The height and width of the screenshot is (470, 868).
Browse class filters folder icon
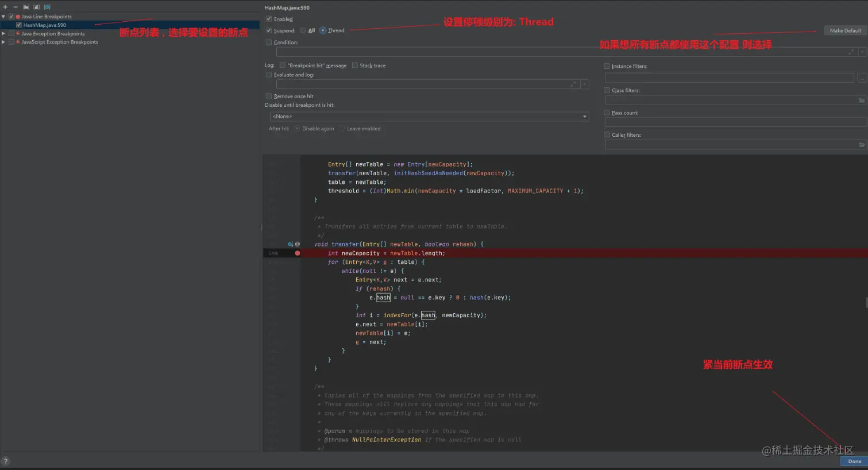click(862, 100)
